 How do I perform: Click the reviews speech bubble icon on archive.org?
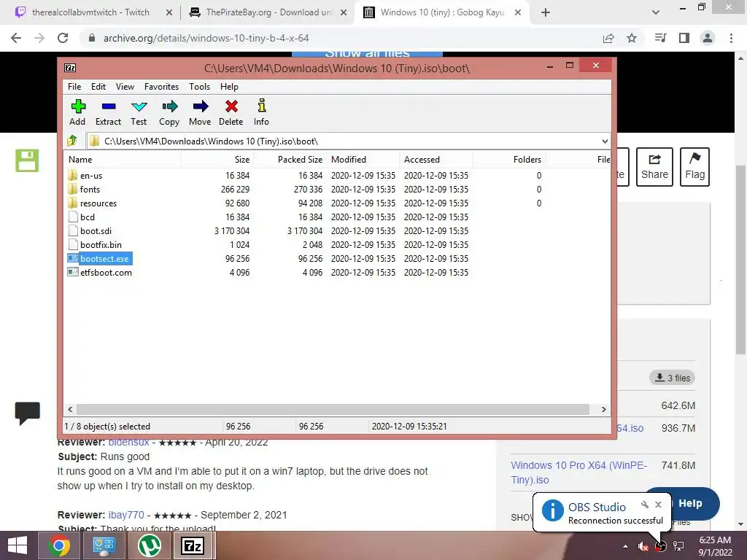pyautogui.click(x=27, y=413)
